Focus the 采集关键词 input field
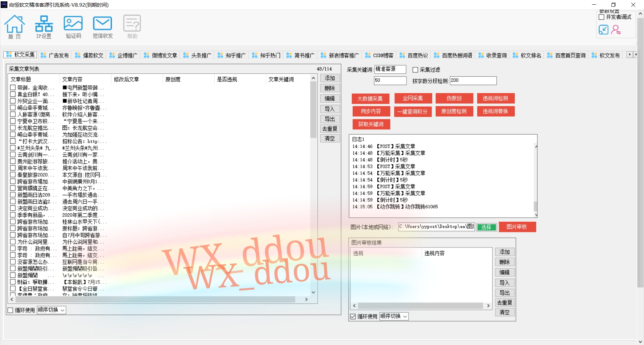This screenshot has width=644, height=345. pos(390,69)
